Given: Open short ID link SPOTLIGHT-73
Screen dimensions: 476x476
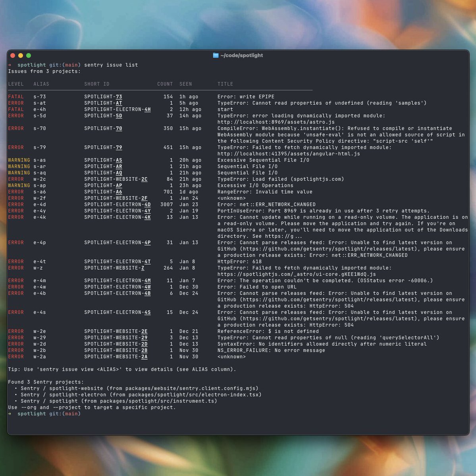Looking at the screenshot, I should pos(103,97).
